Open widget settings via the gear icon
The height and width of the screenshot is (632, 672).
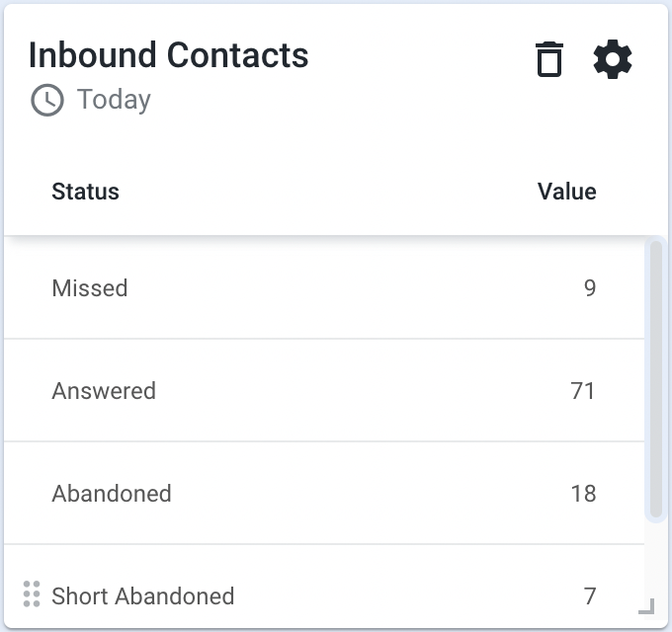[613, 59]
